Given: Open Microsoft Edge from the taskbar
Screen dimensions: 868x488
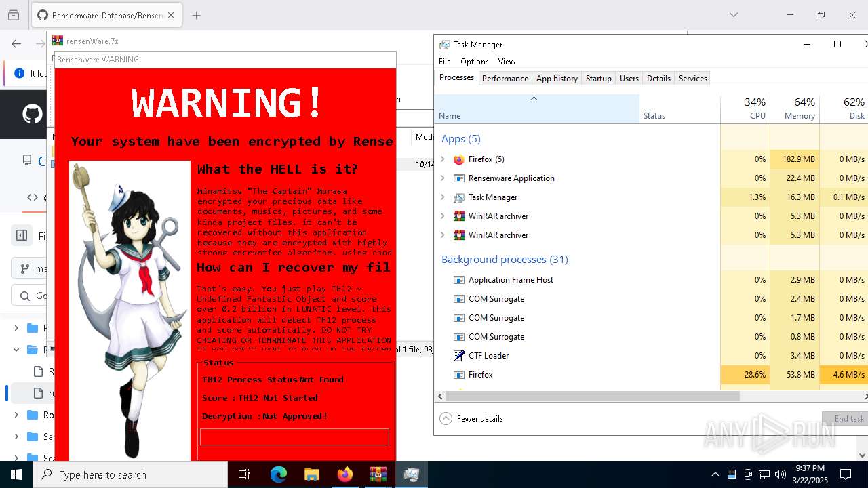Looking at the screenshot, I should point(279,474).
